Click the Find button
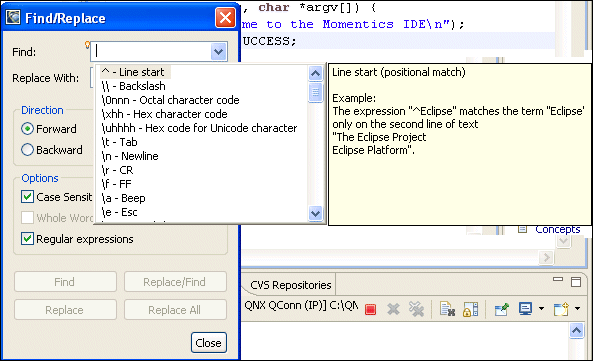The image size is (593, 361). point(65,282)
